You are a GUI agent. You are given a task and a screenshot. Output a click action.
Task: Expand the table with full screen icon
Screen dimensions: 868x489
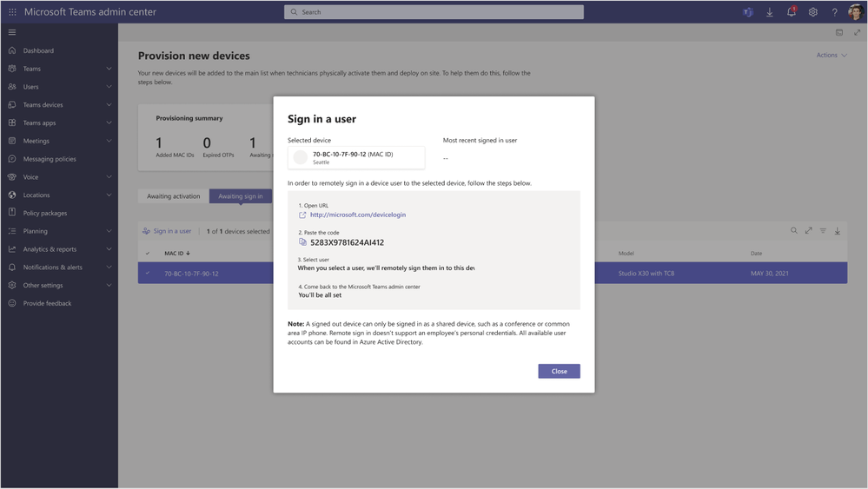click(x=808, y=231)
